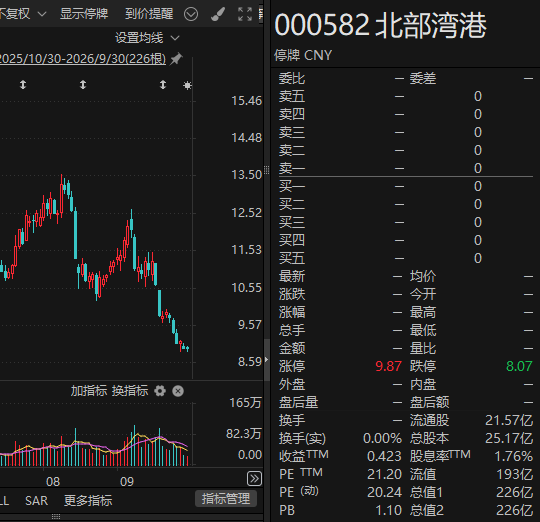
Task: Click the 总值1 value 226亿
Action: click(515, 492)
